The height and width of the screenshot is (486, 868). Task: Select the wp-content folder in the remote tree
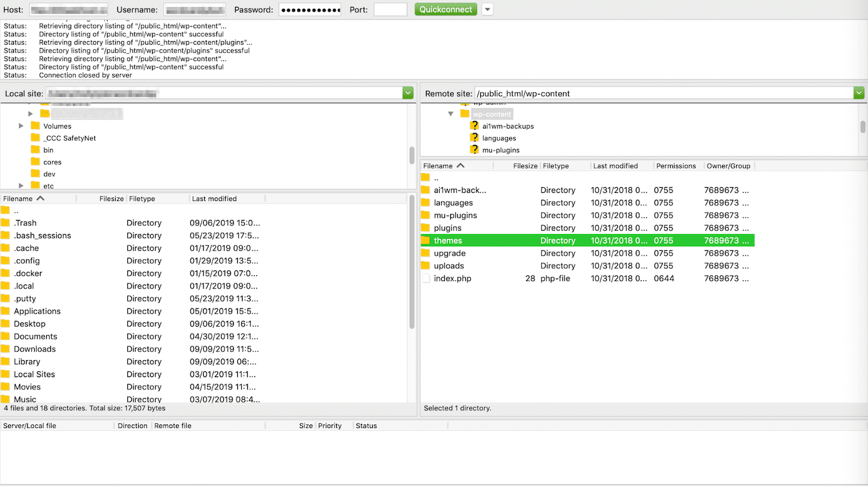coord(491,114)
